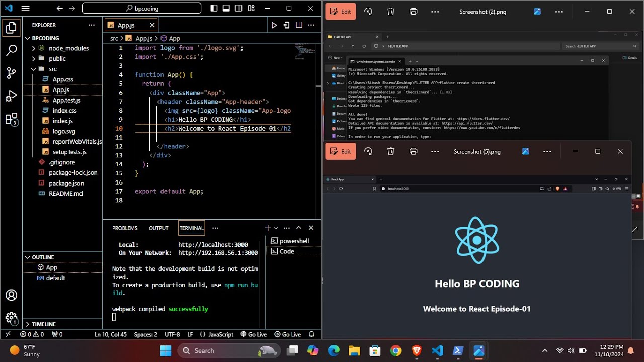Viewport: 644px width, 362px height.
Task: Go back with the title bar arrow
Action: [60, 8]
